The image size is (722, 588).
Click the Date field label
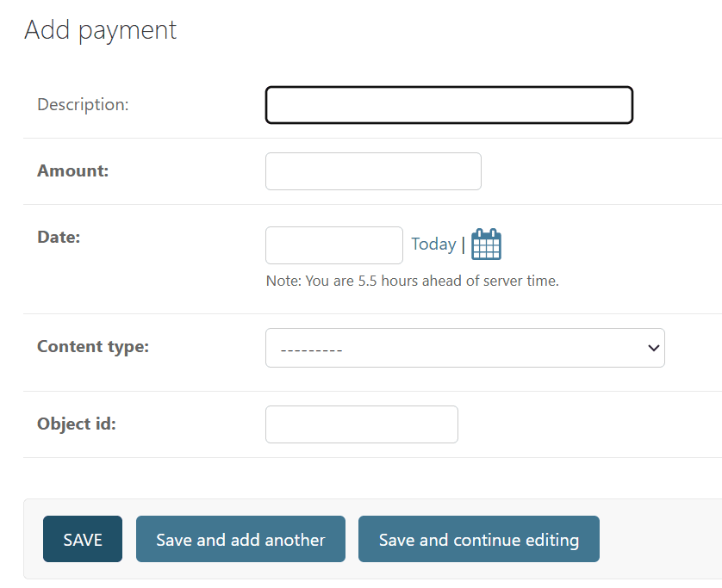[59, 238]
